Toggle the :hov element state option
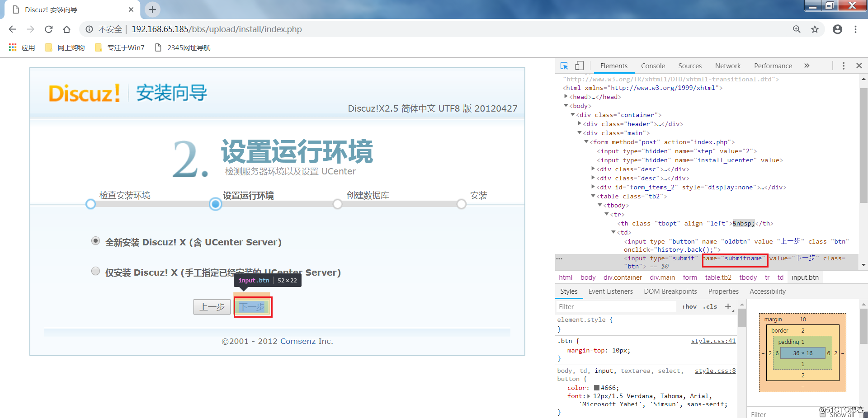868x418 pixels. point(689,306)
